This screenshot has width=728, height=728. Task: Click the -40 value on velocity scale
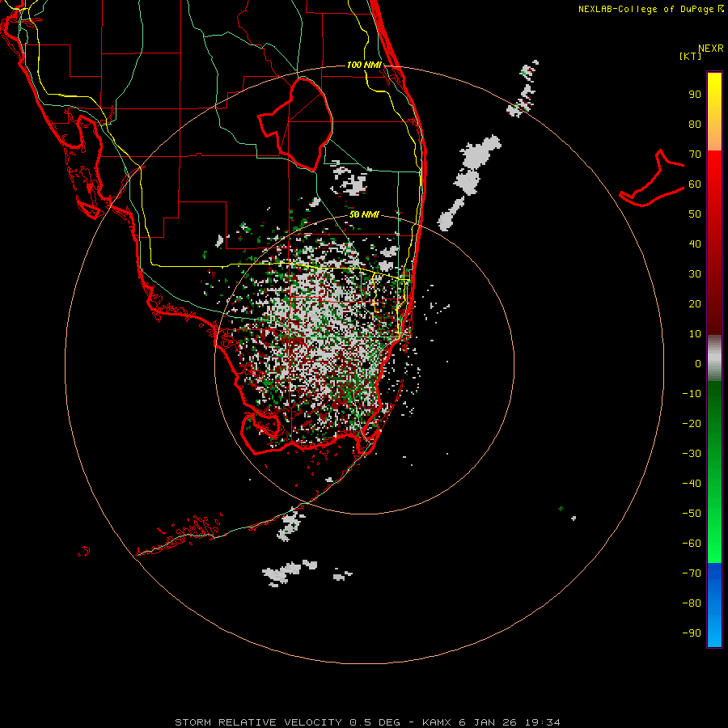click(x=692, y=484)
